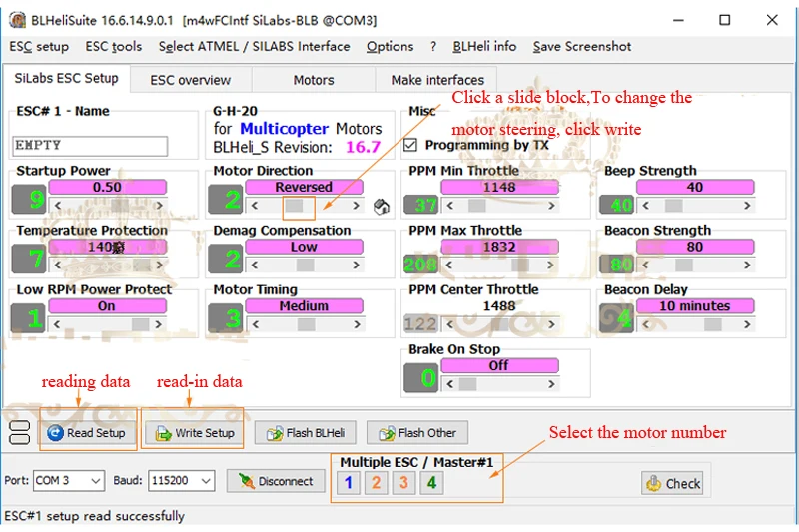Click the BLHeli_S Revision 16.7 text
This screenshot has height=532, width=799.
point(297,147)
